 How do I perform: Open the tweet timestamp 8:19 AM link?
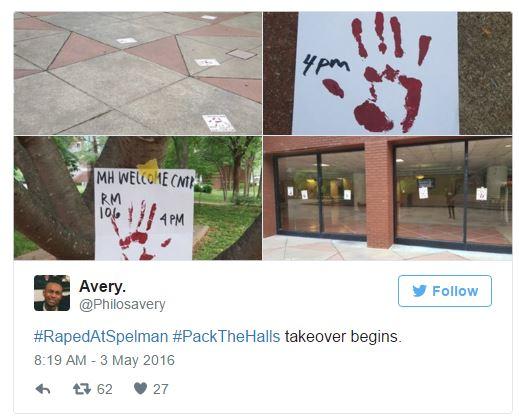coord(60,361)
